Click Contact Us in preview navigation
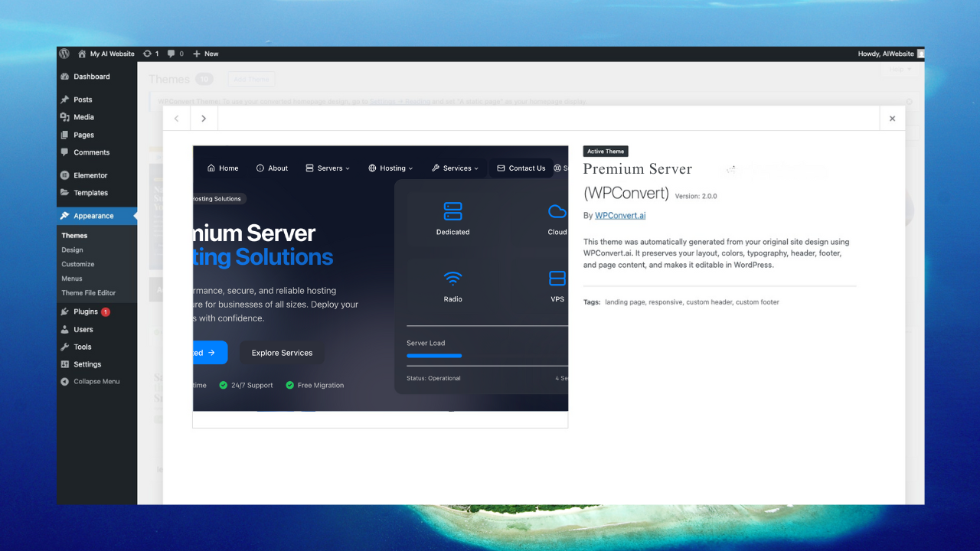The image size is (980, 551). click(521, 168)
